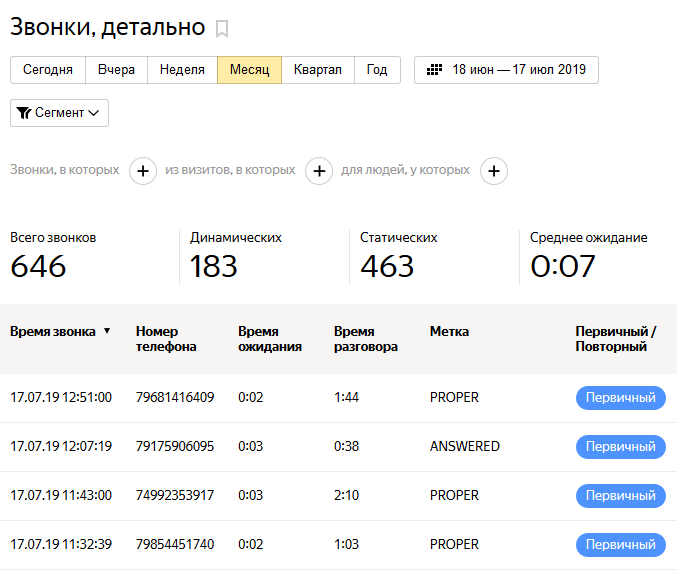Image resolution: width=677 pixels, height=570 pixels.
Task: Select the Неделя period tab
Action: click(x=182, y=70)
